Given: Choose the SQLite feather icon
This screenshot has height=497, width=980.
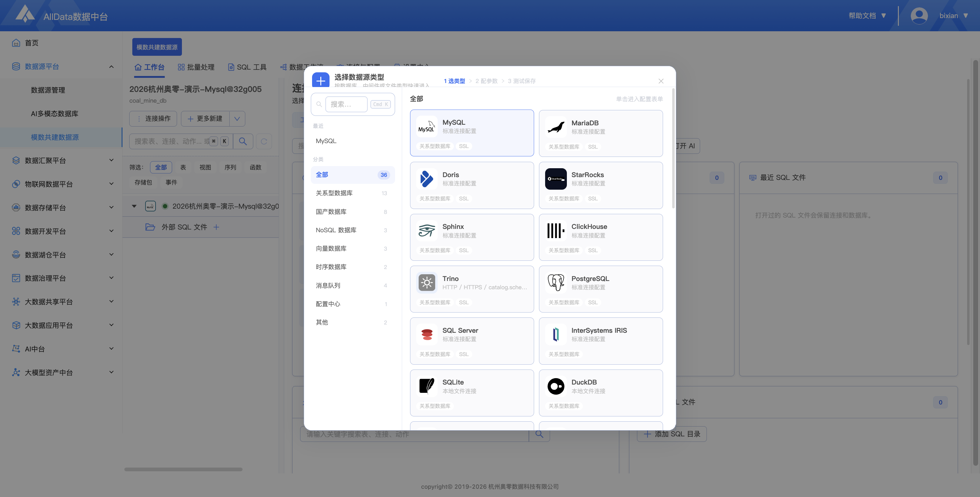Looking at the screenshot, I should point(427,386).
